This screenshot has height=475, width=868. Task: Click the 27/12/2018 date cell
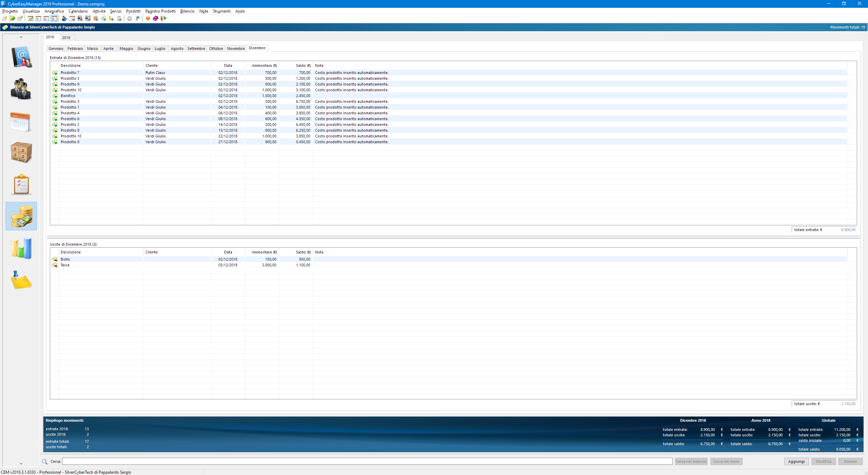[228, 142]
